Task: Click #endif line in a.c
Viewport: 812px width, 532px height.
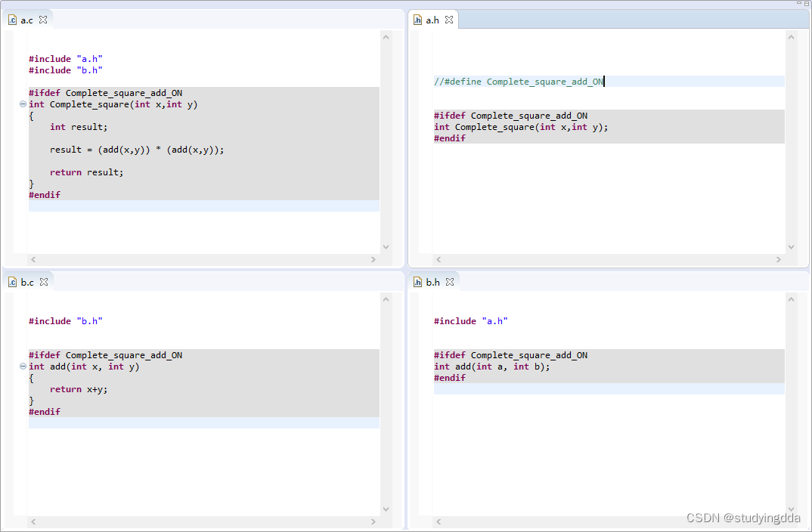Action: click(x=45, y=195)
